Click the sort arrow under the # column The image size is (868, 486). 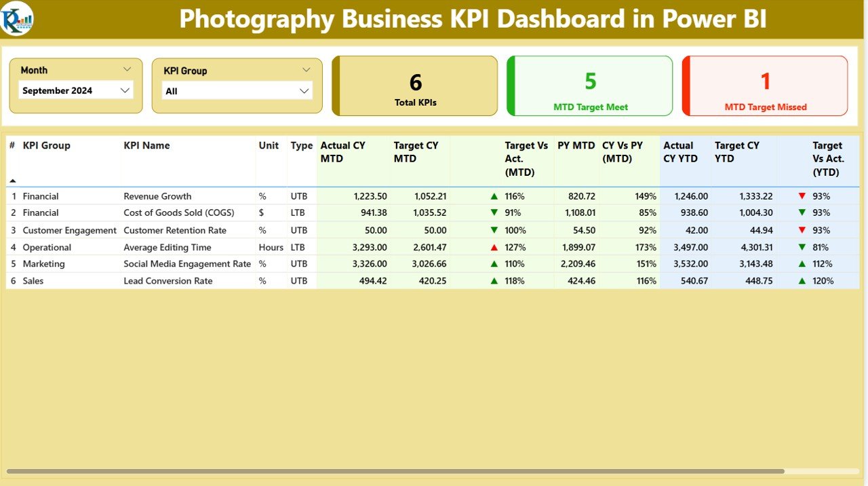(12, 181)
